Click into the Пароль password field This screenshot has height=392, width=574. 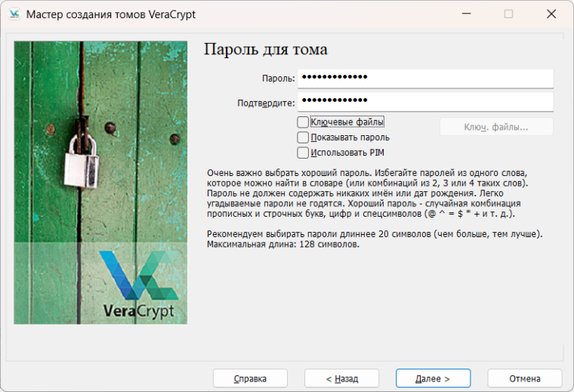point(425,79)
